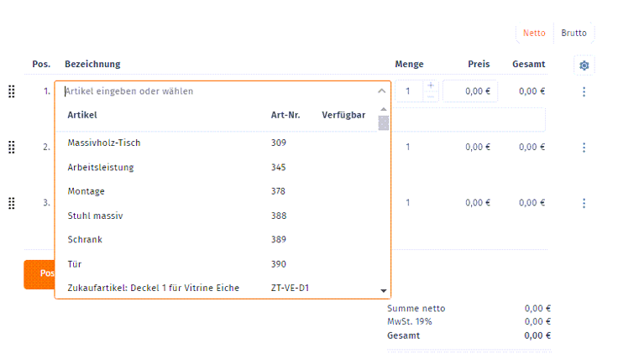Screen dimensions: 618x364
Task: Open first position's three-dot menu
Action: 584,91
